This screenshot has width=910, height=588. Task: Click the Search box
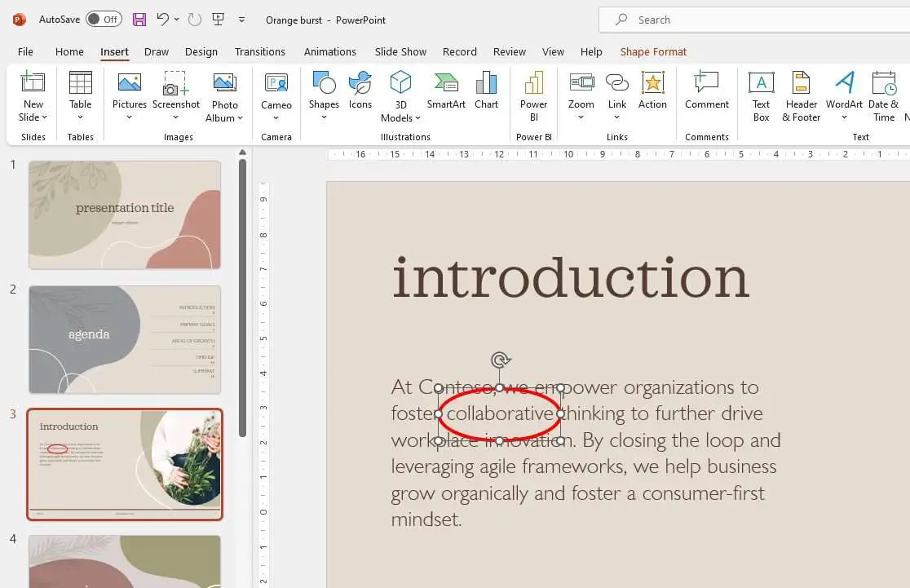(x=754, y=20)
